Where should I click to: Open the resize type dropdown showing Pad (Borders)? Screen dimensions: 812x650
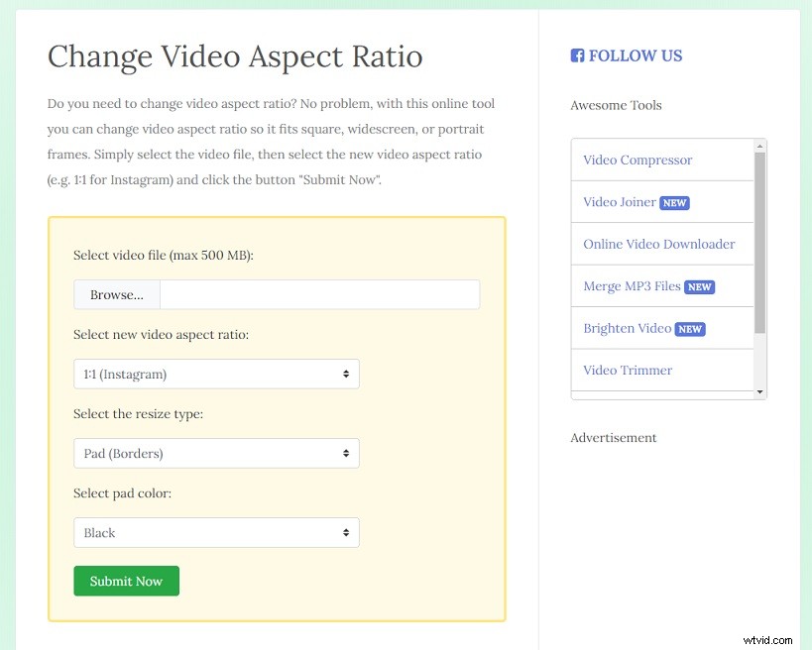pos(216,453)
